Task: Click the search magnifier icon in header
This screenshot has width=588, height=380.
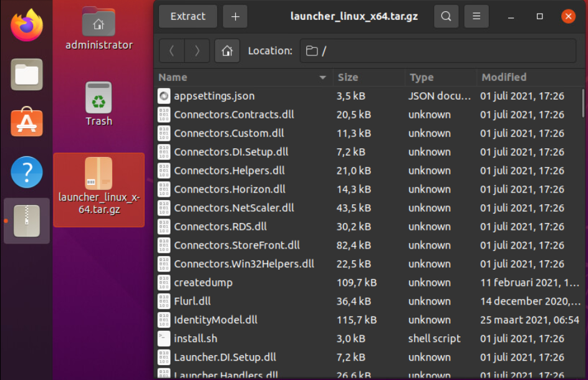Action: (x=446, y=17)
